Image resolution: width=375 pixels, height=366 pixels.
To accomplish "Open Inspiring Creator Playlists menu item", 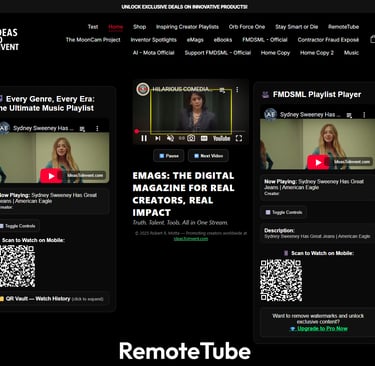I will point(187,27).
